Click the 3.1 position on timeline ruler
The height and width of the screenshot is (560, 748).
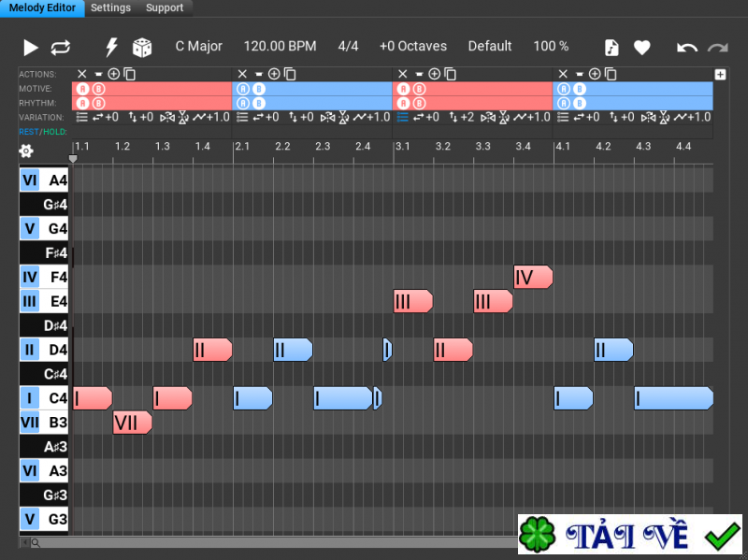click(x=403, y=146)
